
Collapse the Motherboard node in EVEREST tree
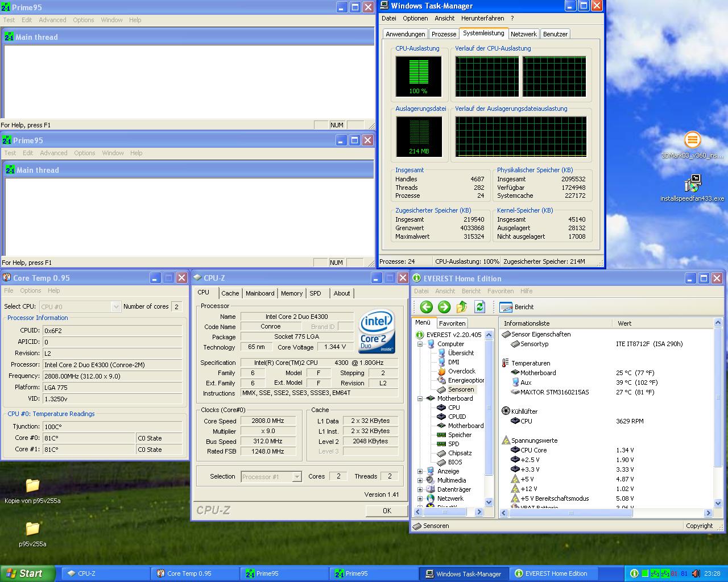420,398
